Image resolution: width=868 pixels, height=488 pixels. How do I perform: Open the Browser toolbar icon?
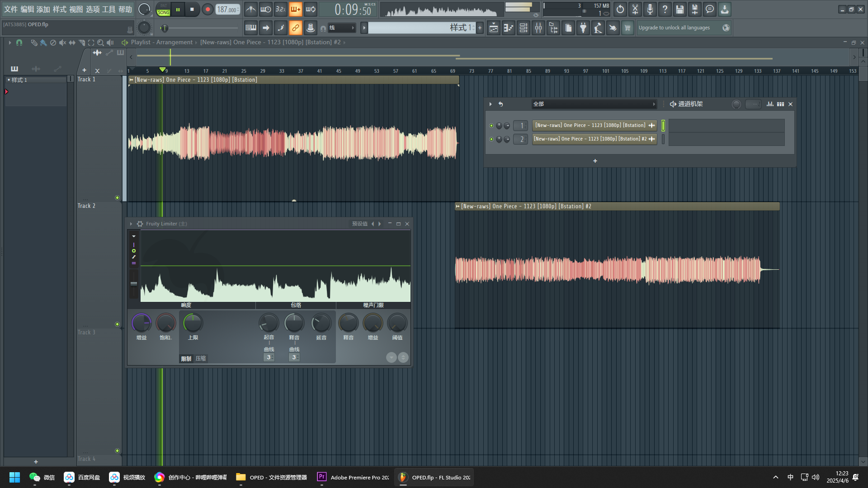(x=553, y=28)
